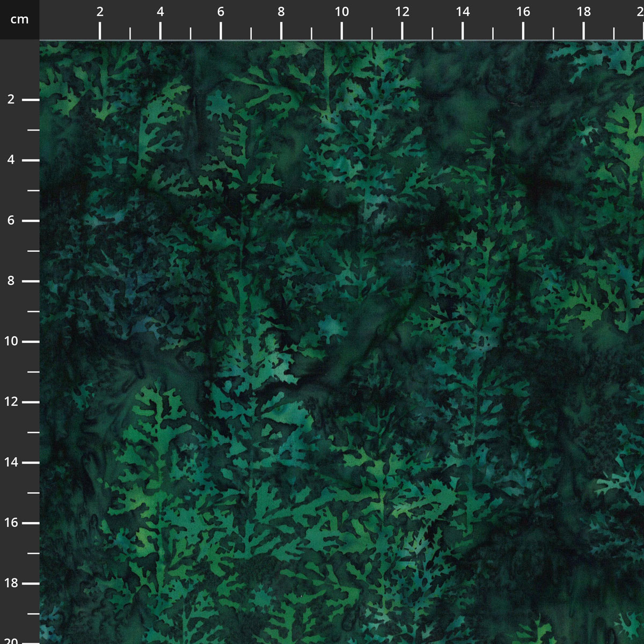Click the 6 label on left ruler
The height and width of the screenshot is (644, 644).
click(x=11, y=221)
